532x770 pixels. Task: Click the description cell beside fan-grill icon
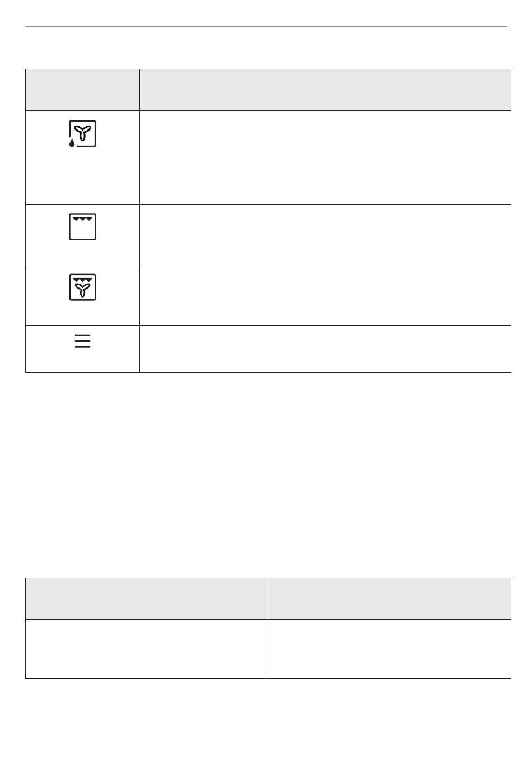click(x=325, y=295)
